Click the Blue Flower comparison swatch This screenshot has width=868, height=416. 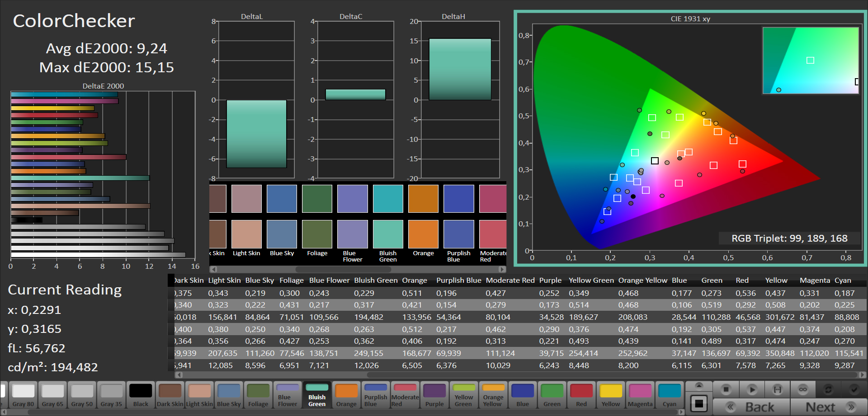pyautogui.click(x=353, y=216)
